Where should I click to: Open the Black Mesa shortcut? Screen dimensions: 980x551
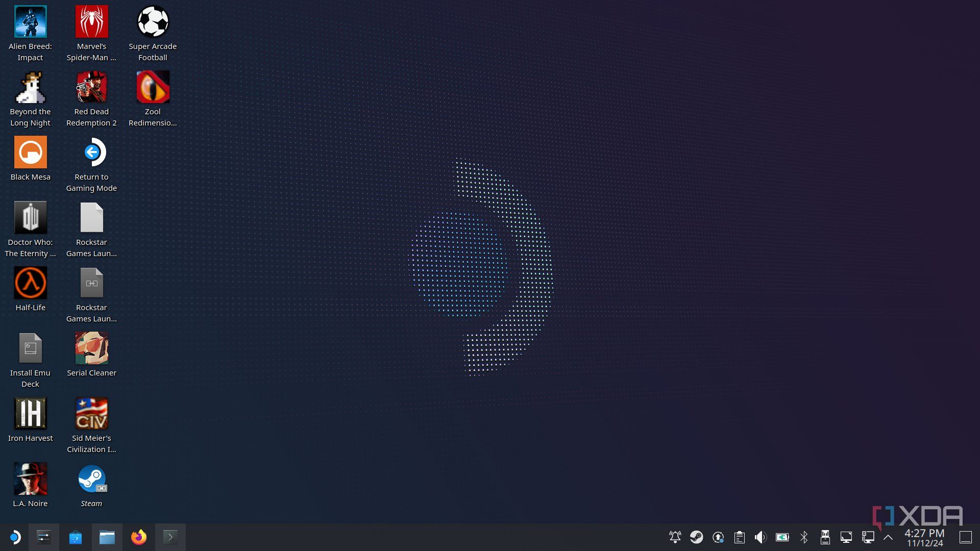point(30,159)
